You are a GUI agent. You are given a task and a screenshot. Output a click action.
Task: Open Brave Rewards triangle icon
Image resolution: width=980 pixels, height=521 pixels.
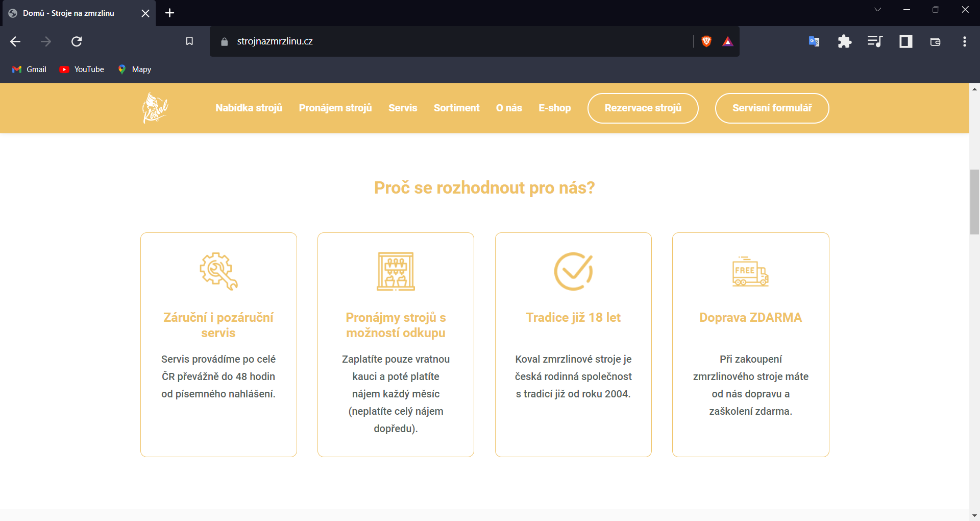728,41
